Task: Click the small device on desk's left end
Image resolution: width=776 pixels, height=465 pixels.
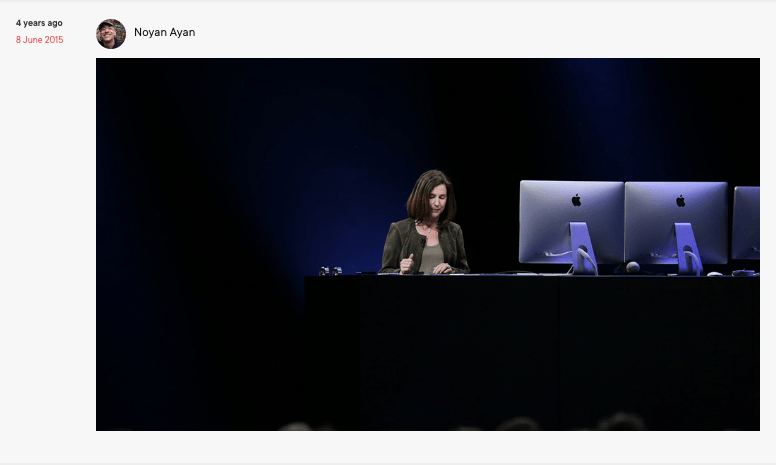Action: pyautogui.click(x=330, y=270)
